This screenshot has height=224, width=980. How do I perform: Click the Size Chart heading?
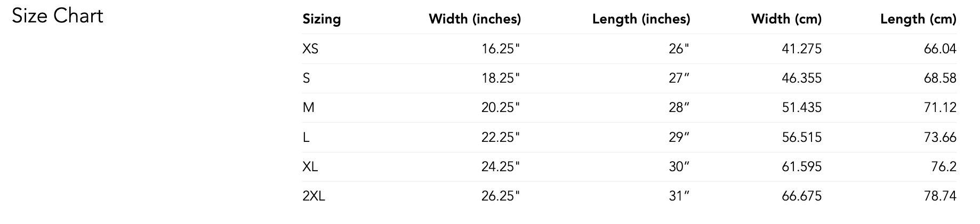(x=58, y=16)
